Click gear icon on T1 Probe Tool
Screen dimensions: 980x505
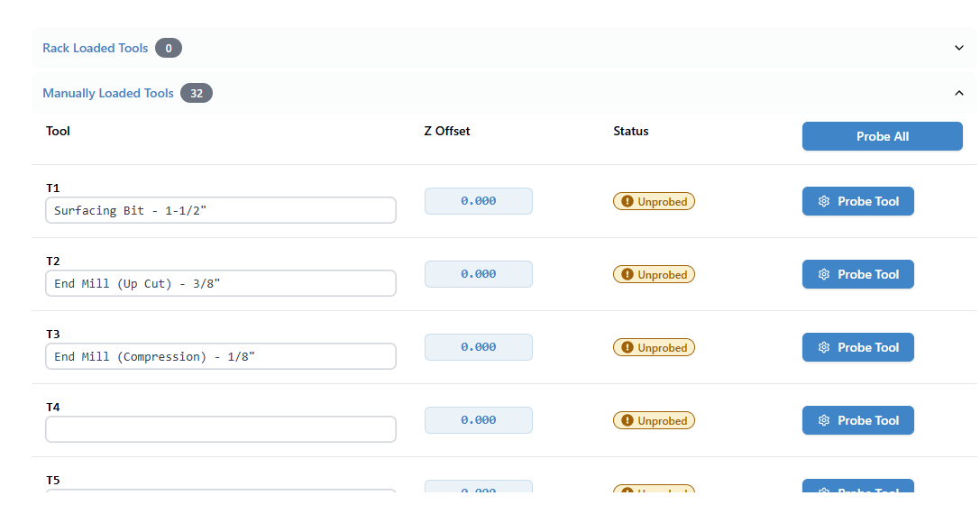point(823,202)
